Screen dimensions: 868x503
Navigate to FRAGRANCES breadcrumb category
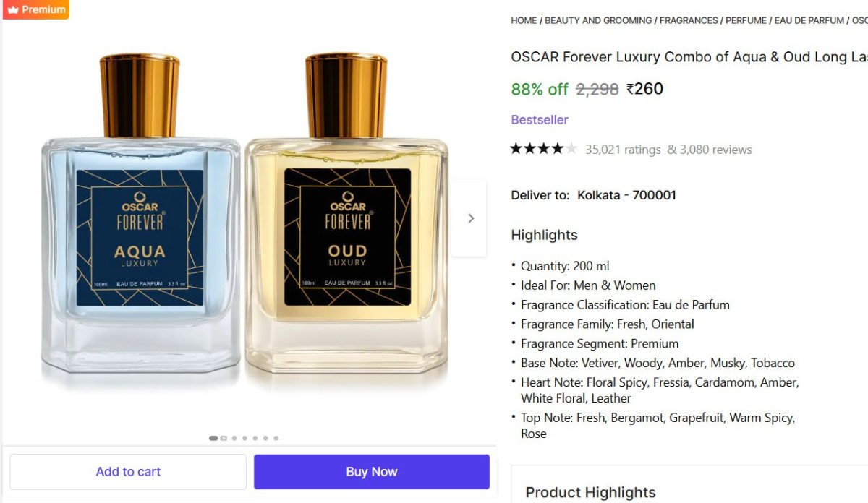689,20
